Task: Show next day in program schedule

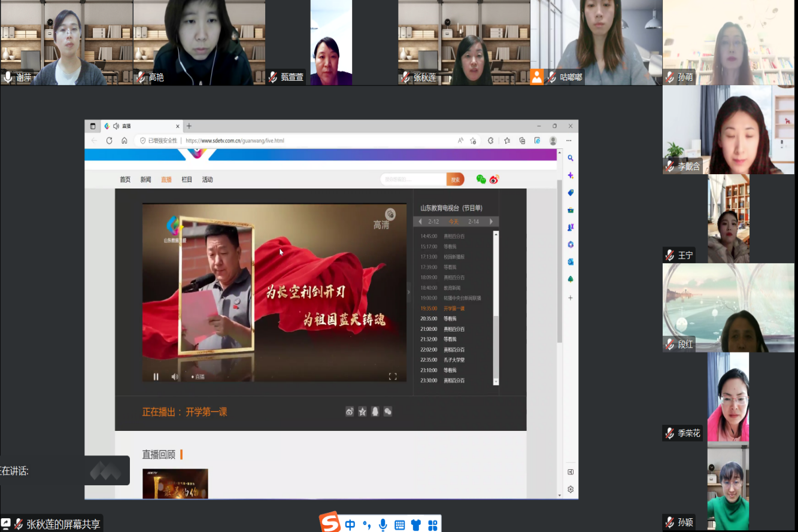Action: 491,221
